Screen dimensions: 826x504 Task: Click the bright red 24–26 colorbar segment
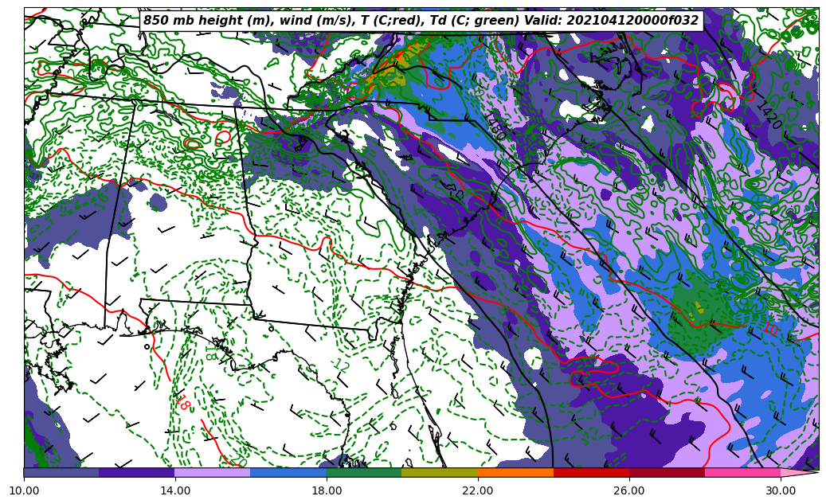coord(591,472)
